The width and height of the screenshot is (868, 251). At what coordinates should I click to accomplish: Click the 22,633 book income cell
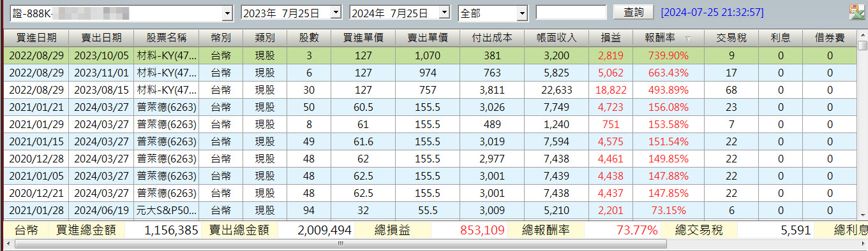(x=557, y=90)
